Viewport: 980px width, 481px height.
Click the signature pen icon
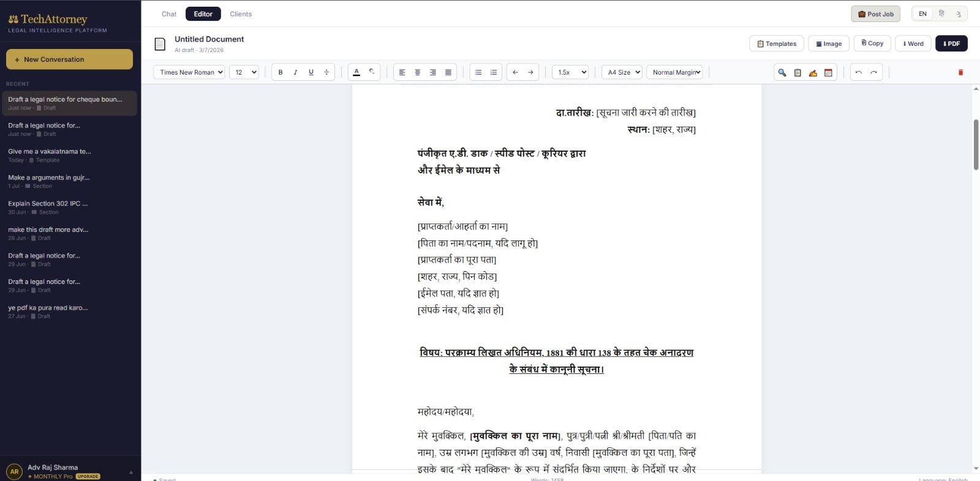click(813, 72)
